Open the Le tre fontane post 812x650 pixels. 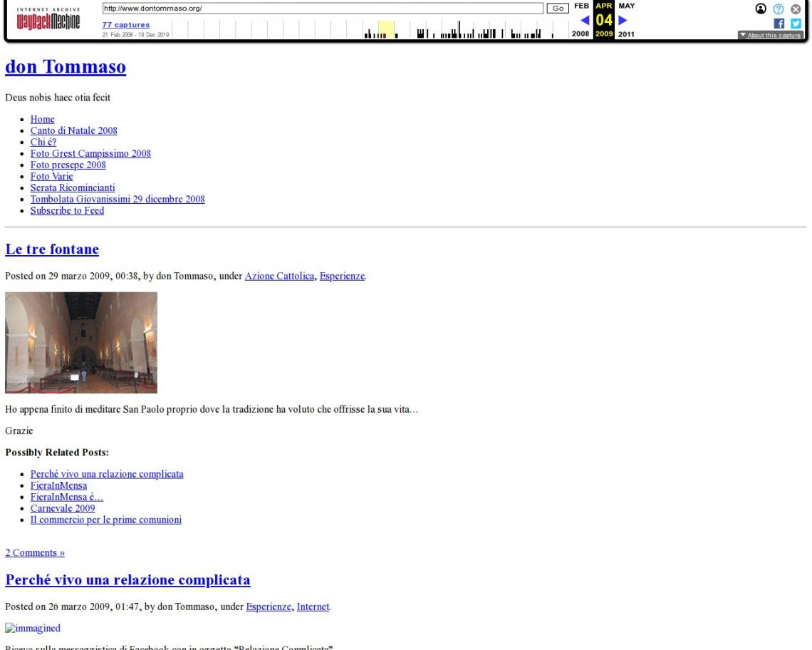(52, 249)
